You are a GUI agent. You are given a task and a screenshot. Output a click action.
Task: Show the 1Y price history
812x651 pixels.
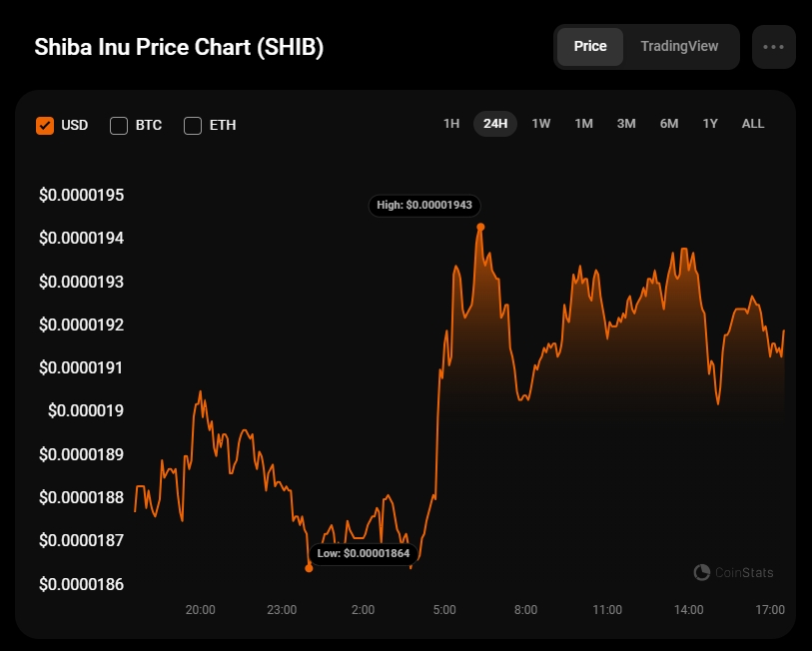pos(710,124)
